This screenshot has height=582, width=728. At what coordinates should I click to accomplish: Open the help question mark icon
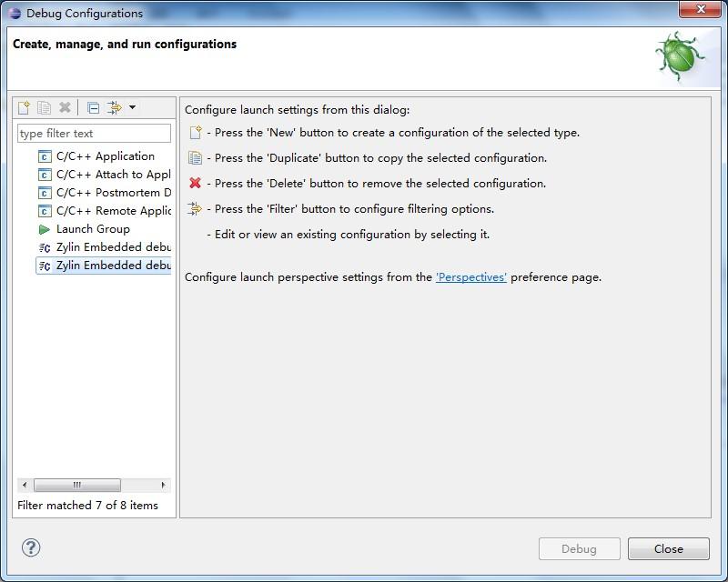coord(31,547)
